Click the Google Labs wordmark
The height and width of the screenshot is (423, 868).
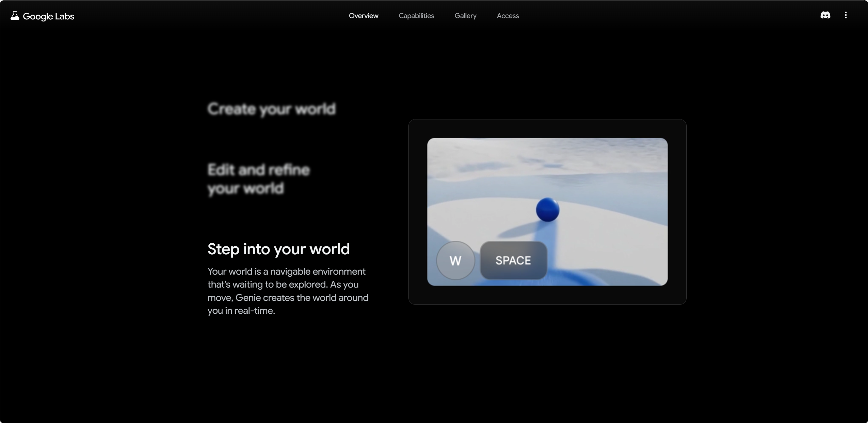pos(48,16)
